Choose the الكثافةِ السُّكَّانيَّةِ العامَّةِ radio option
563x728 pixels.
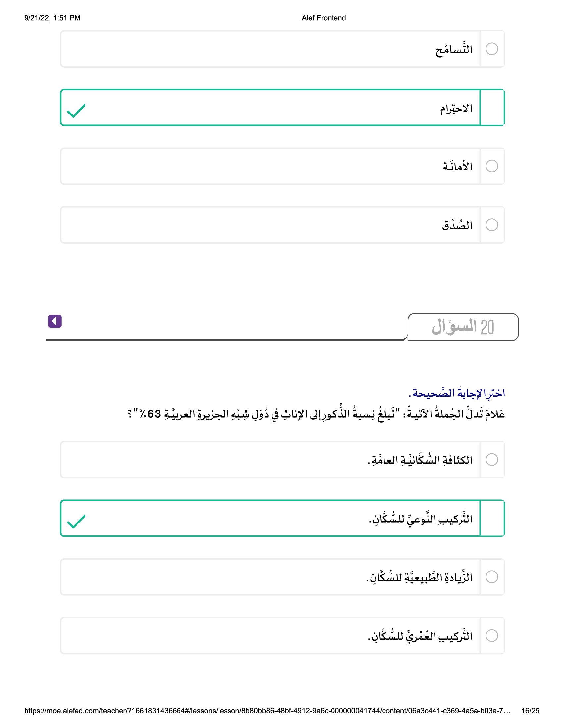point(491,460)
